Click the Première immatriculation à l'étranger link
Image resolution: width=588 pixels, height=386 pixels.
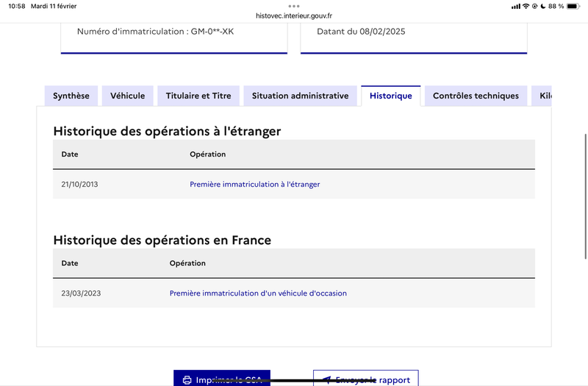click(254, 185)
